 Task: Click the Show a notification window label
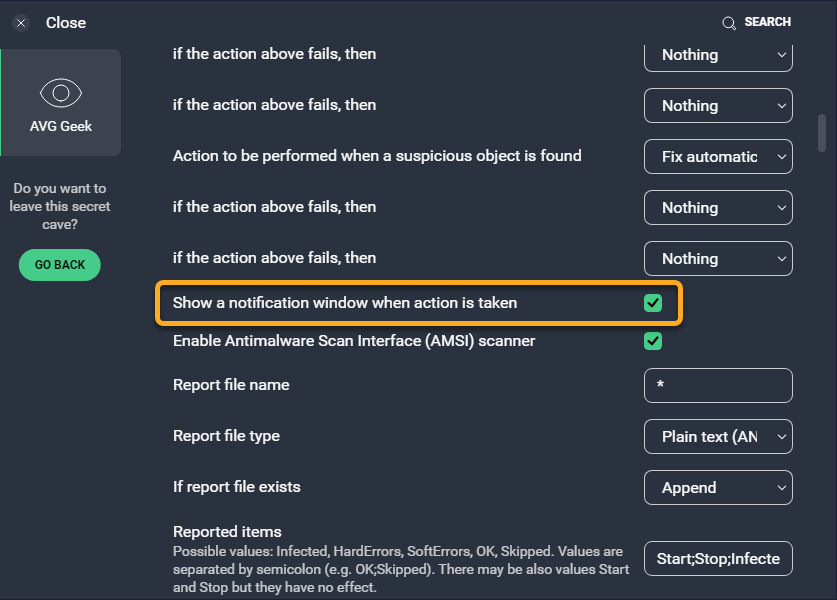(345, 302)
